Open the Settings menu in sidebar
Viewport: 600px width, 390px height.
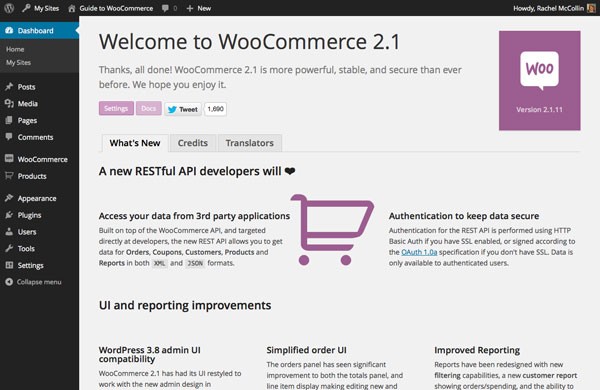[39, 265]
